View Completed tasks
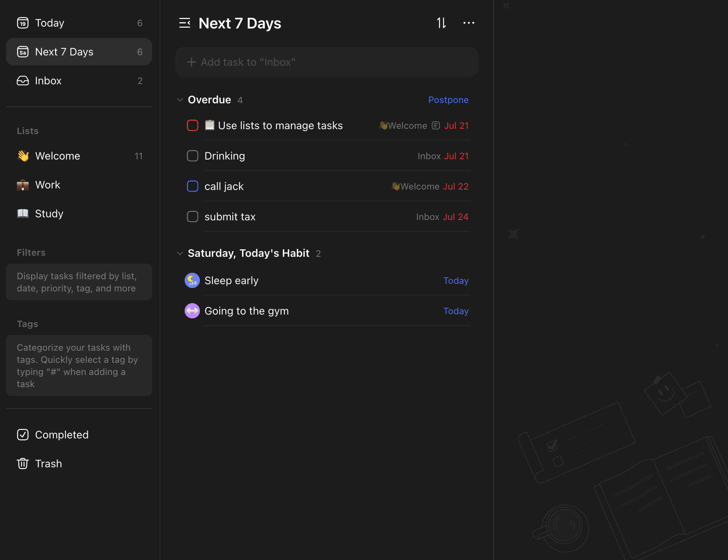Image resolution: width=728 pixels, height=560 pixels. pyautogui.click(x=79, y=435)
